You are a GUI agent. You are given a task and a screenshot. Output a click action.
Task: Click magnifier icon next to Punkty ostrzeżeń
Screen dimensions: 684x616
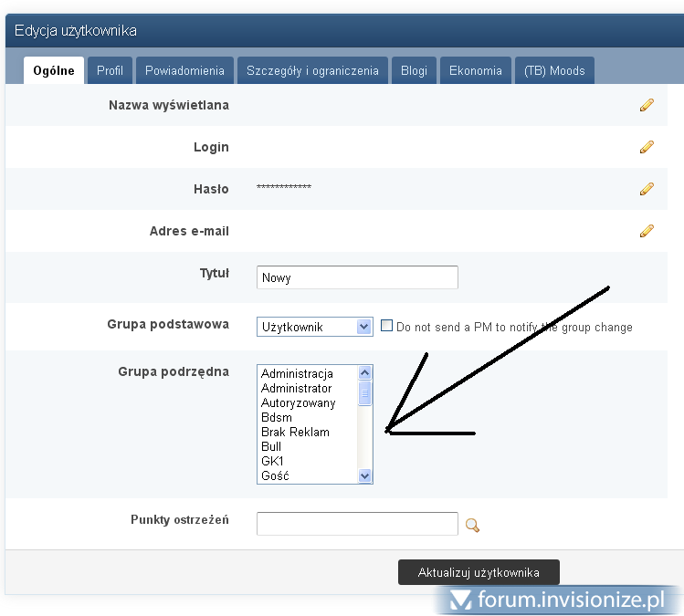pos(472,525)
